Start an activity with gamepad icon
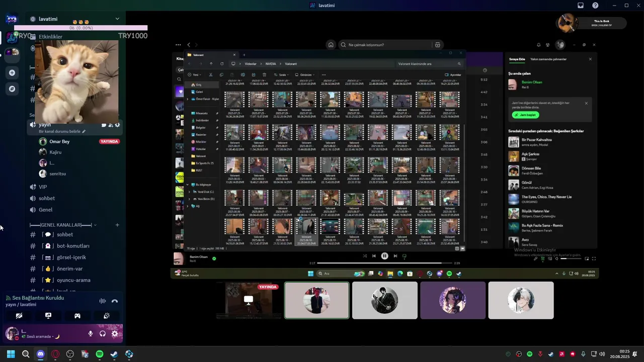644x362 pixels. (77, 316)
